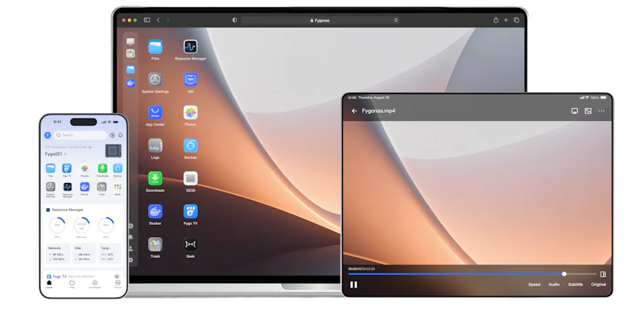Open the Files app on the laptop desktop

pyautogui.click(x=155, y=47)
